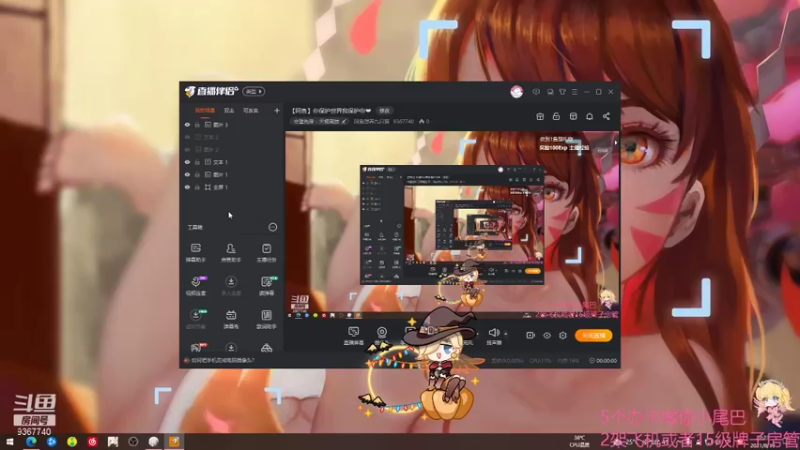This screenshot has height=450, width=800.
Task: Add a new scene with plus icon
Action: click(277, 110)
